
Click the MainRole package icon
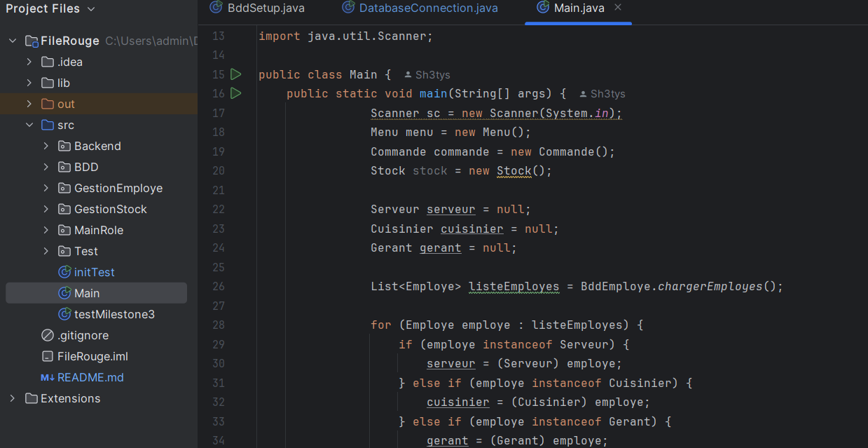click(x=64, y=230)
